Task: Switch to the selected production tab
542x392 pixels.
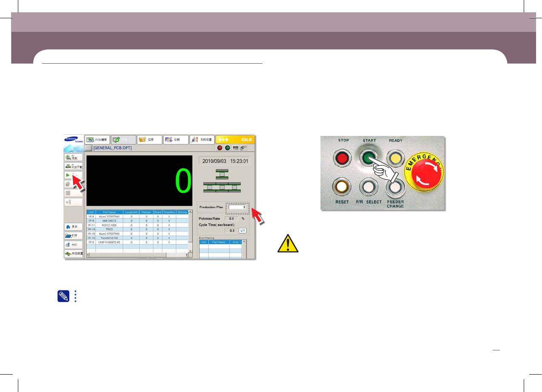Action: pyautogui.click(x=124, y=139)
